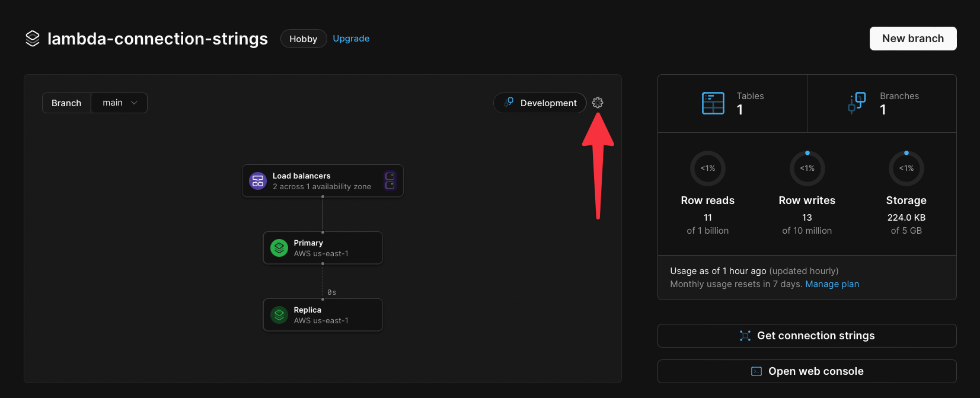Click the Branches icon in the stats panel
Image resolution: width=980 pixels, height=398 pixels.
[x=856, y=102]
